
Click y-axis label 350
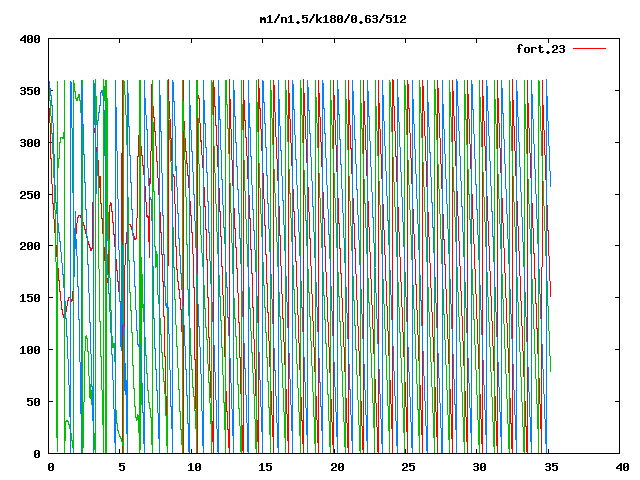coord(30,91)
